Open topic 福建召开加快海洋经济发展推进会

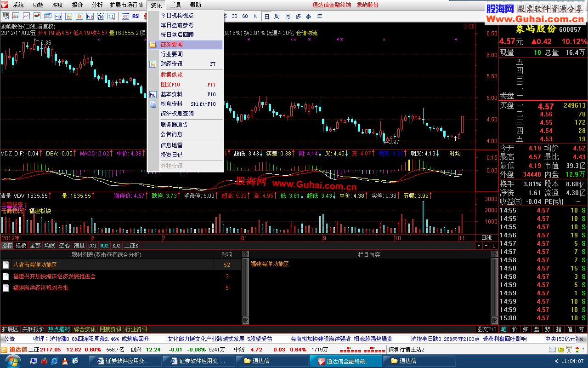[54, 276]
